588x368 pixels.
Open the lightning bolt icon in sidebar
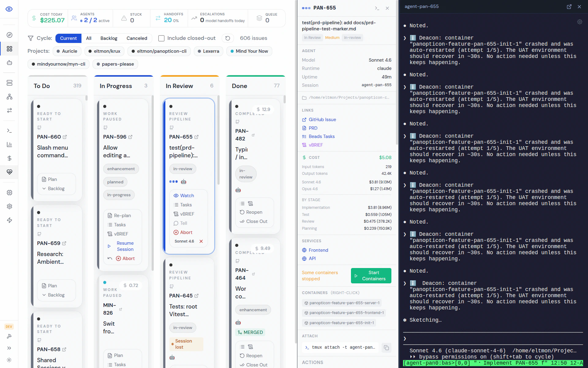[9, 220]
